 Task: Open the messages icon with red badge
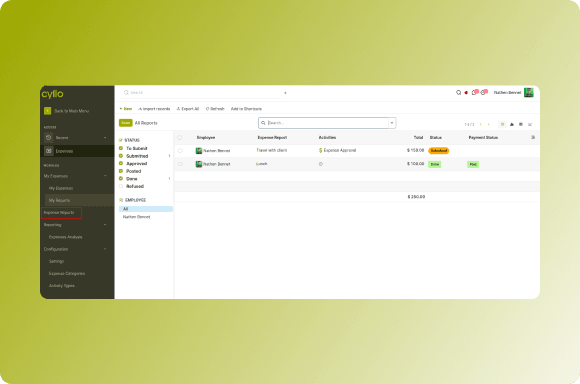(475, 92)
